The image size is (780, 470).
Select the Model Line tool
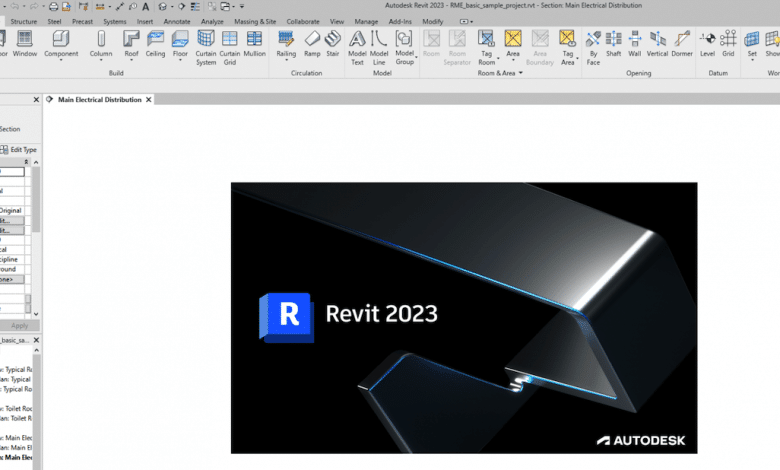(379, 48)
